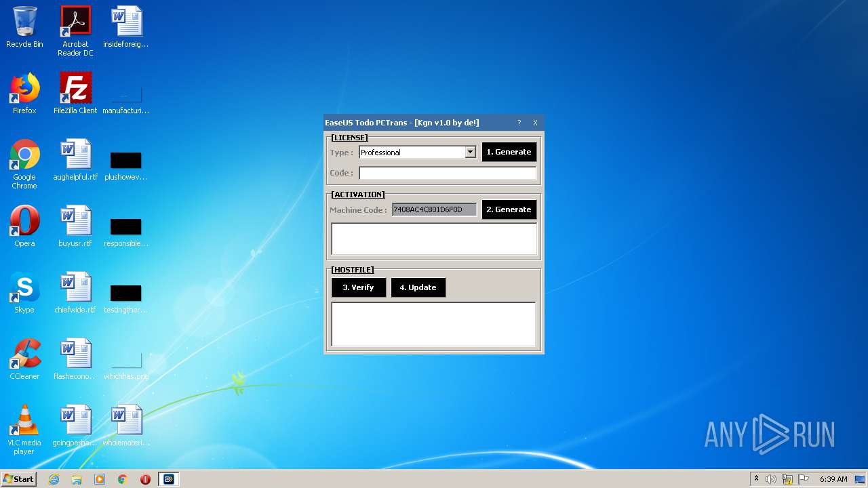Select the insideforeig... Word document
Viewport: 868px width, 488px height.
pos(126,28)
